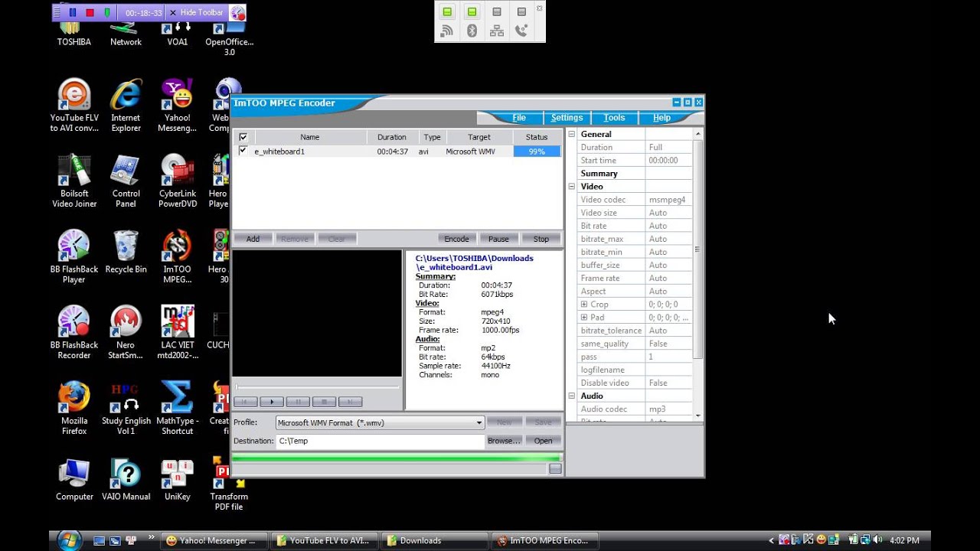Stop recording with the red square button
This screenshot has height=551, width=980.
(x=90, y=12)
